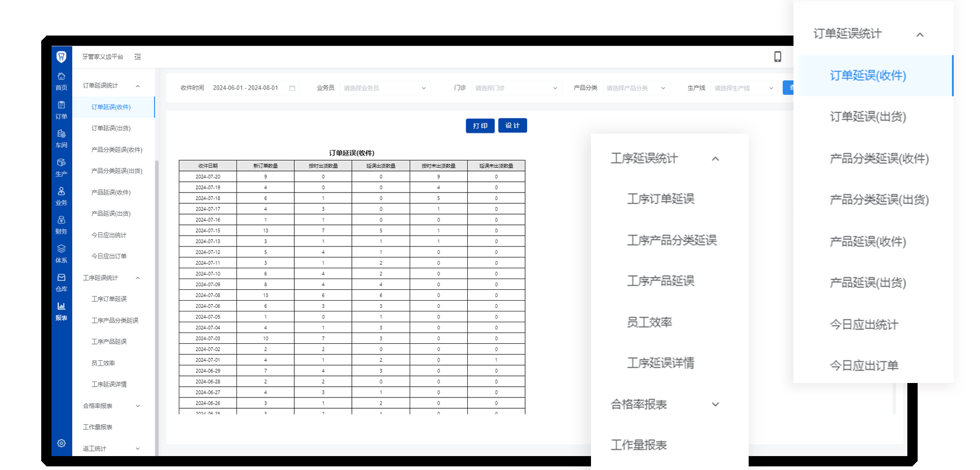The image size is (980, 470).
Task: Open 今日应出统计 in left menu
Action: click(109, 235)
